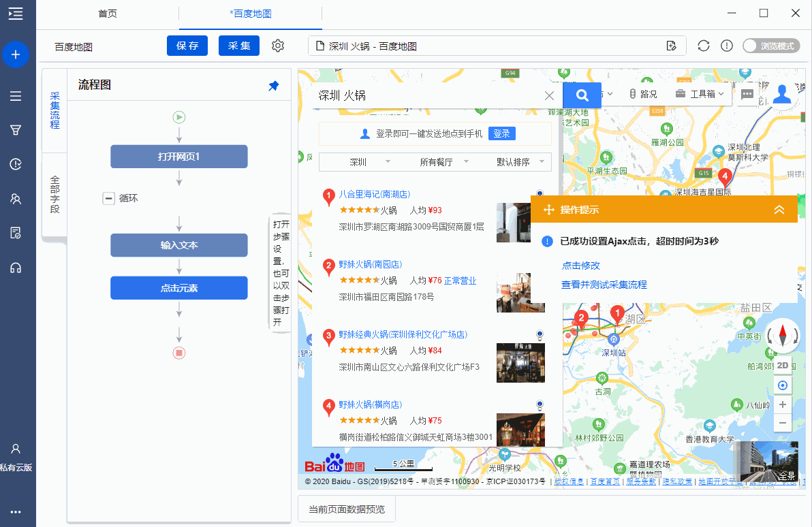Click red marker 4 on the map
Screen dimensions: 812x527
725,178
